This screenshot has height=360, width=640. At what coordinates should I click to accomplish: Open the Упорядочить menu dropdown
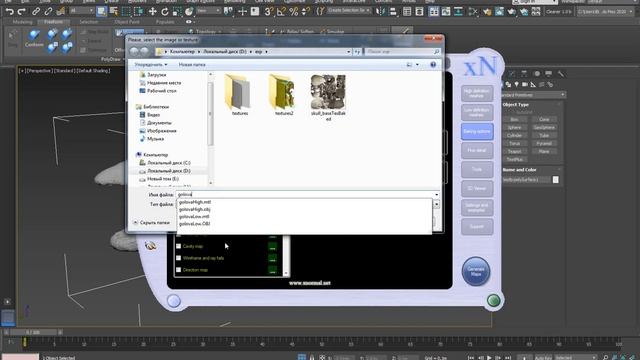point(151,64)
